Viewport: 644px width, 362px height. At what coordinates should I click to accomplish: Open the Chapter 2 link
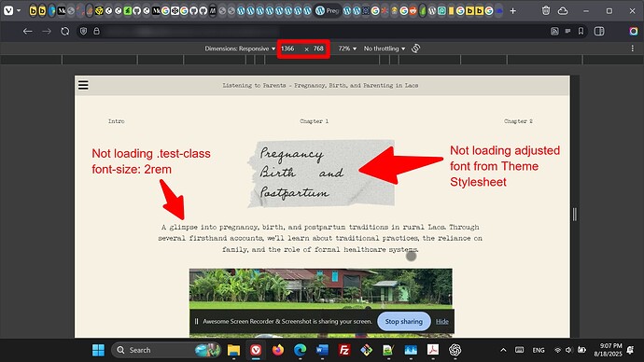point(518,121)
